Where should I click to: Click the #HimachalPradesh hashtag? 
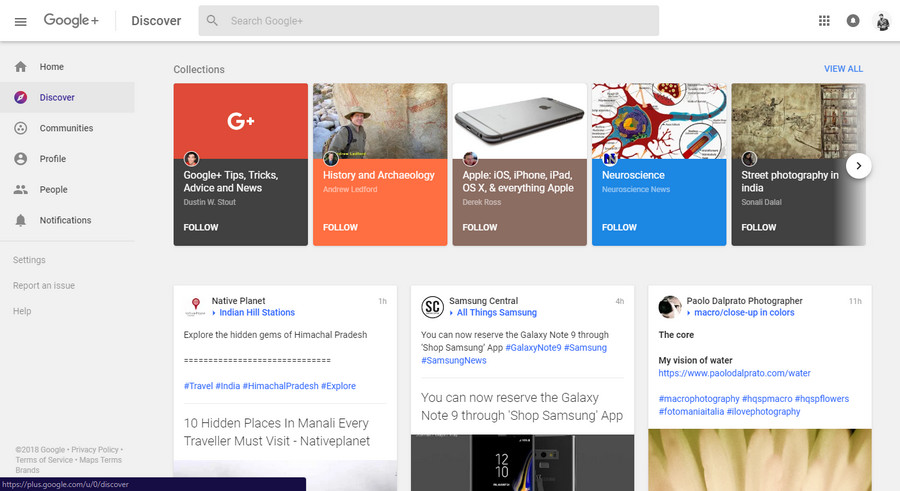tap(280, 386)
